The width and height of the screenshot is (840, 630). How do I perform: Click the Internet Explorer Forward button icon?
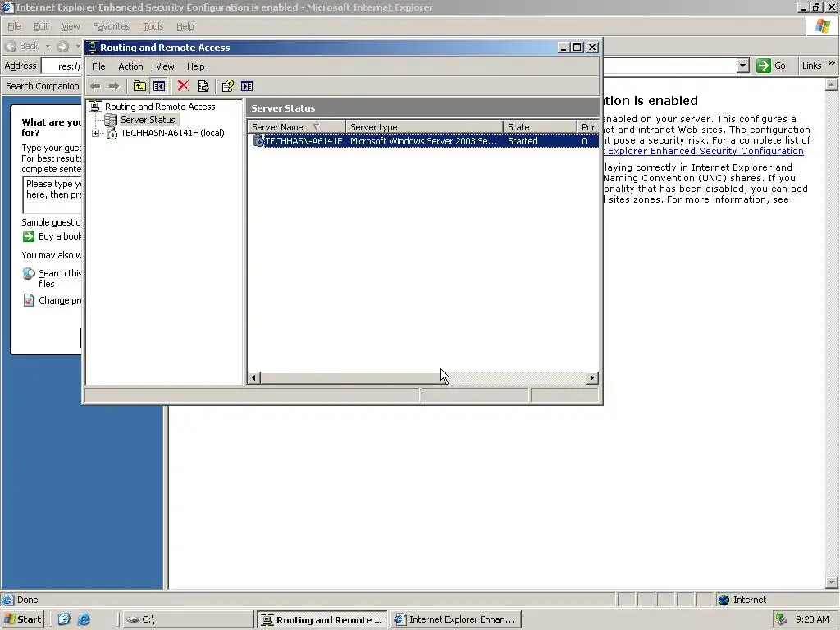pyautogui.click(x=62, y=46)
